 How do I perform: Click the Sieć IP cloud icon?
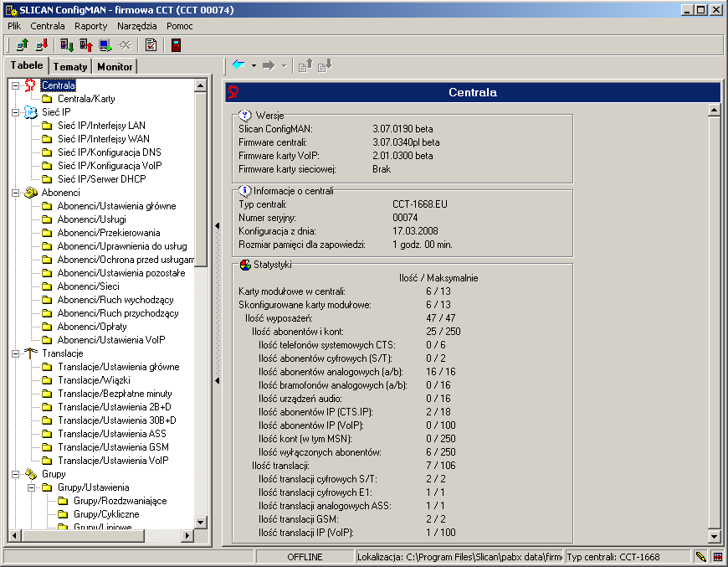pos(31,112)
